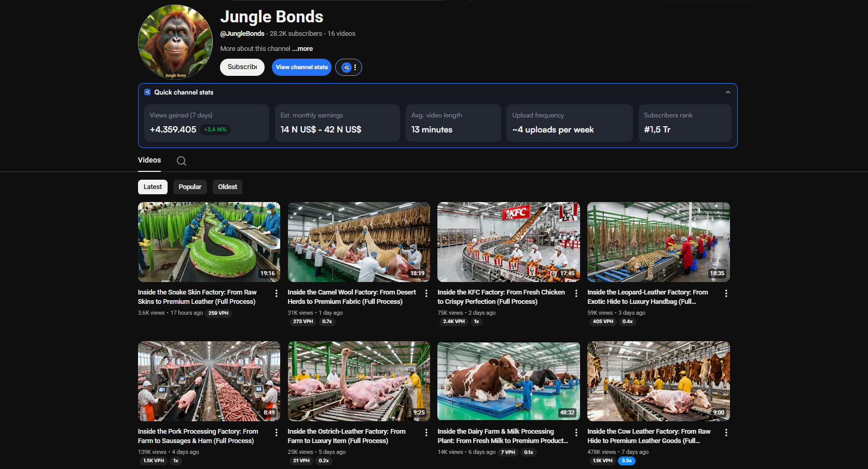The width and height of the screenshot is (868, 469).
Task: Collapse the Quick channel stats panel
Action: tap(727, 92)
